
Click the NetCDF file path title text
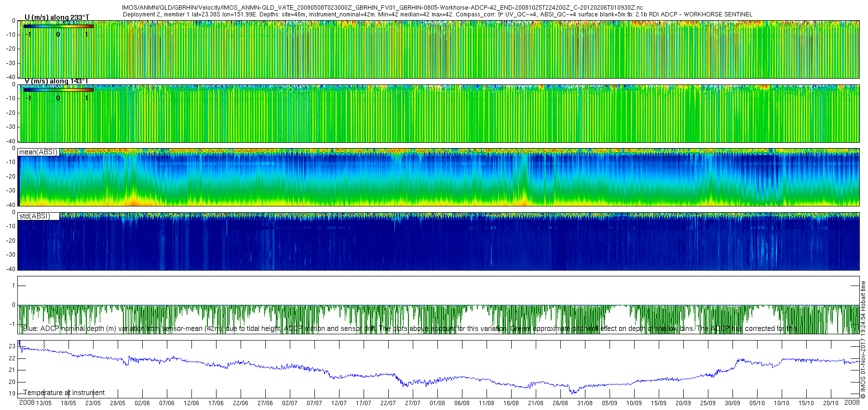pyautogui.click(x=382, y=8)
